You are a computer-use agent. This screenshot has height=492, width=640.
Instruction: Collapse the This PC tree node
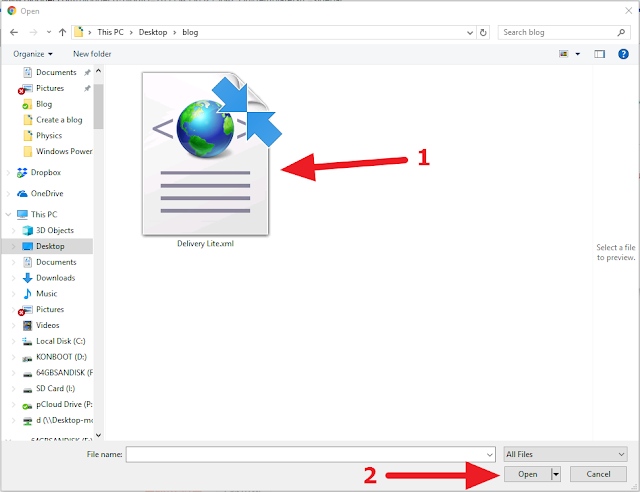[x=8, y=215]
